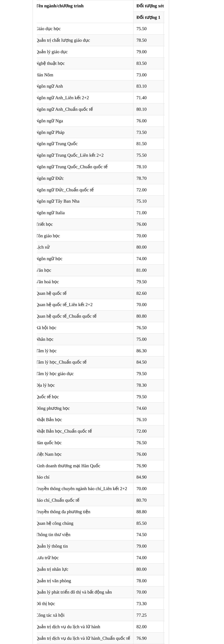Click 'Quản trị dịch vụ du lịch và lữ hành_Chuẩn quốc tế'
The width and height of the screenshot is (224, 644).
coord(83,638)
